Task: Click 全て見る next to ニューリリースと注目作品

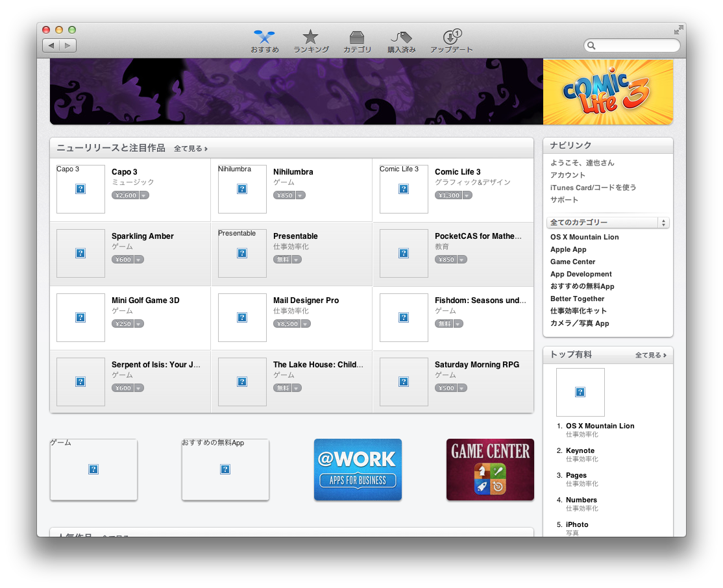Action: tap(190, 149)
